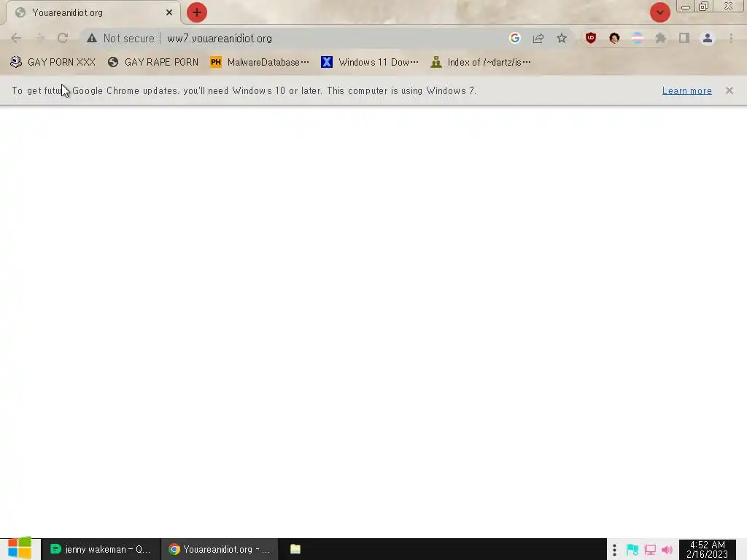Click the browser forward arrow
The image size is (747, 560).
(39, 38)
